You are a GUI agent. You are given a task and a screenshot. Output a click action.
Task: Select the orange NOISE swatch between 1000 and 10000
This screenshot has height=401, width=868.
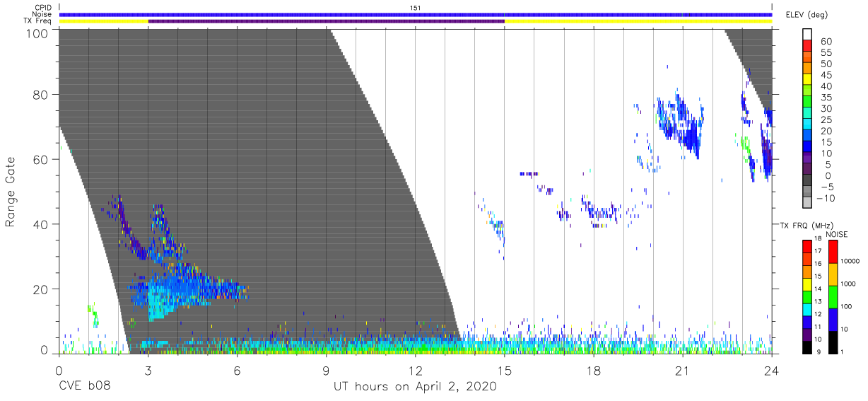click(833, 274)
